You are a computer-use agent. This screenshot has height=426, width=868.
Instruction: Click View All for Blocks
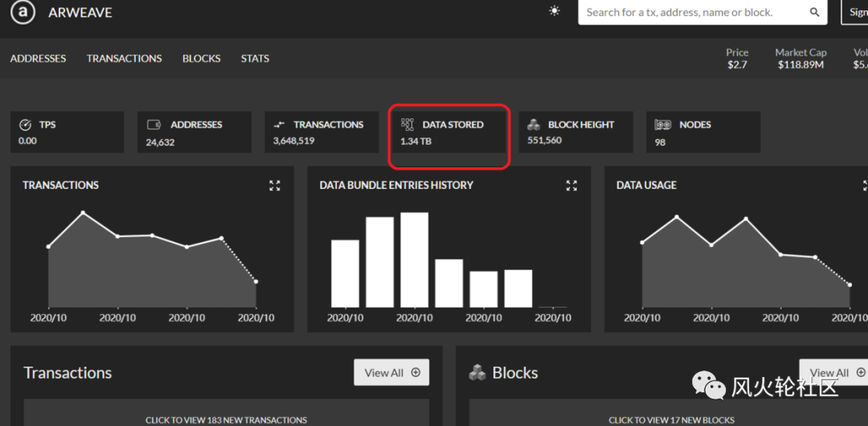(x=833, y=372)
